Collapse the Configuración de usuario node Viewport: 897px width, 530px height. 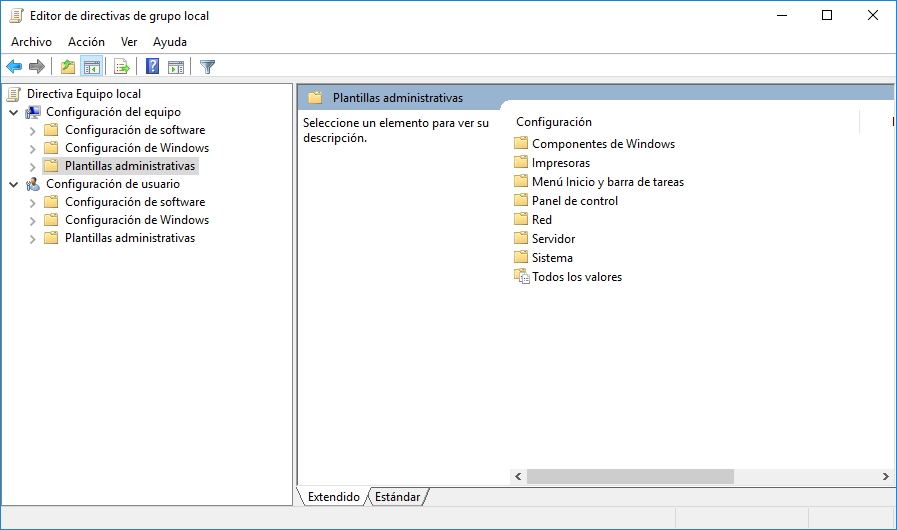14,184
